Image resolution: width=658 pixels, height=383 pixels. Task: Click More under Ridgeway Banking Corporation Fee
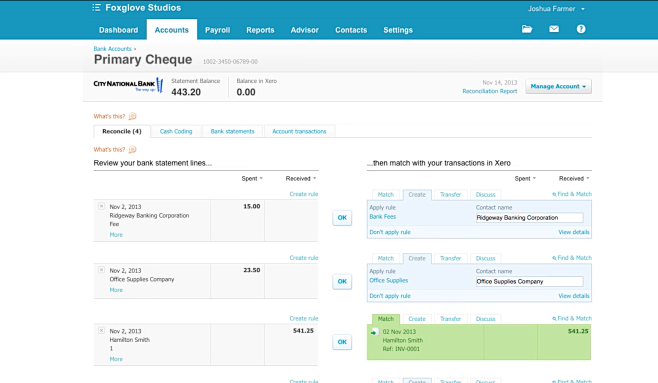pyautogui.click(x=116, y=235)
